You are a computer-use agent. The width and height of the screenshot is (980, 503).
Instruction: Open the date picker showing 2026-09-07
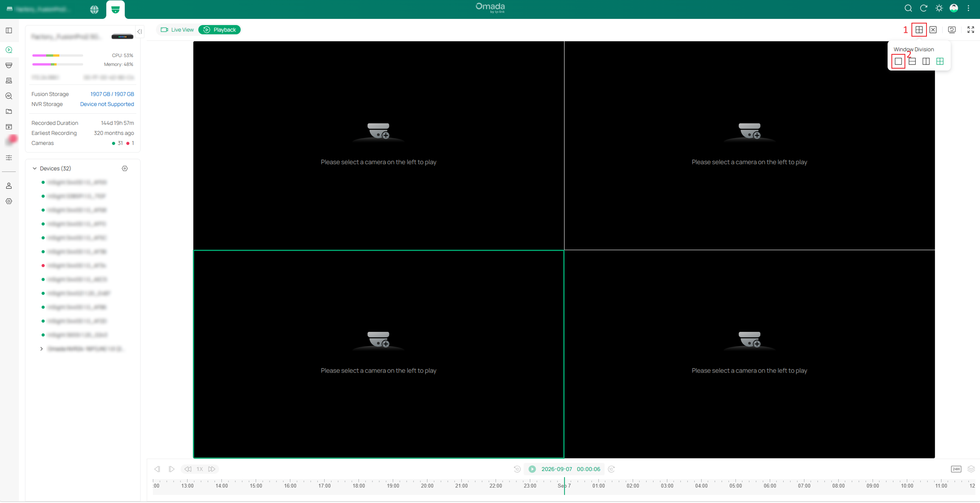[x=557, y=469]
